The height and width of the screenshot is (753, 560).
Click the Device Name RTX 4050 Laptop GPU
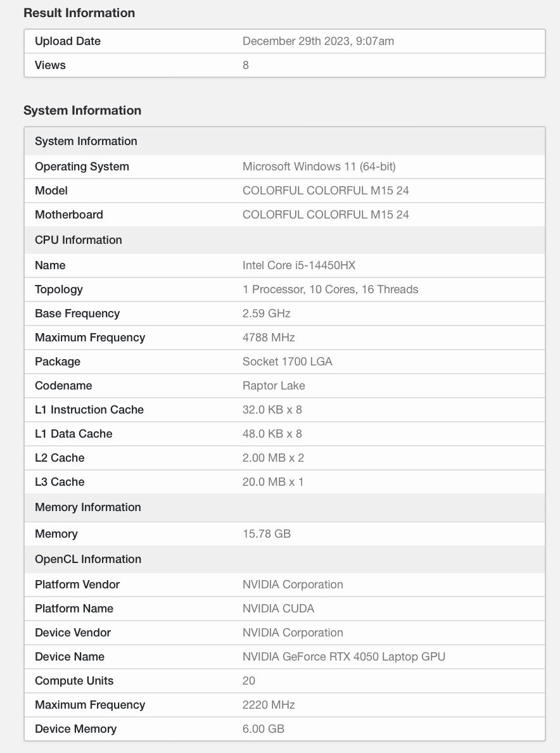[x=343, y=657]
